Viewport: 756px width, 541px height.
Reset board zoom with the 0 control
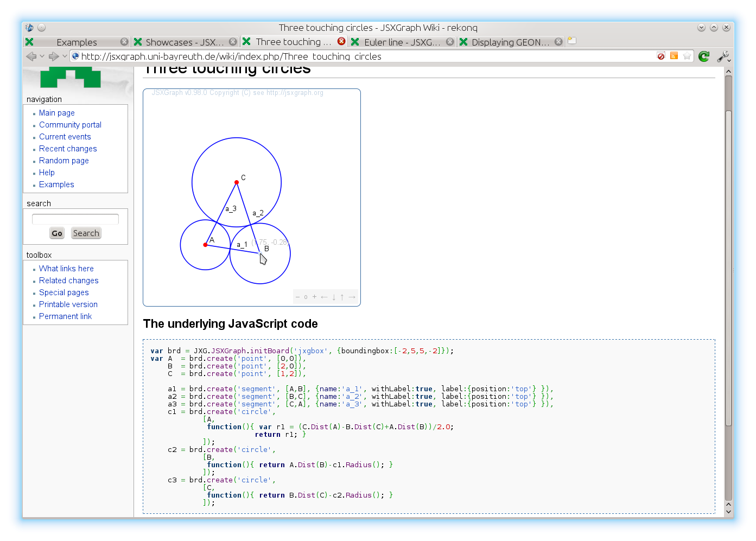306,297
